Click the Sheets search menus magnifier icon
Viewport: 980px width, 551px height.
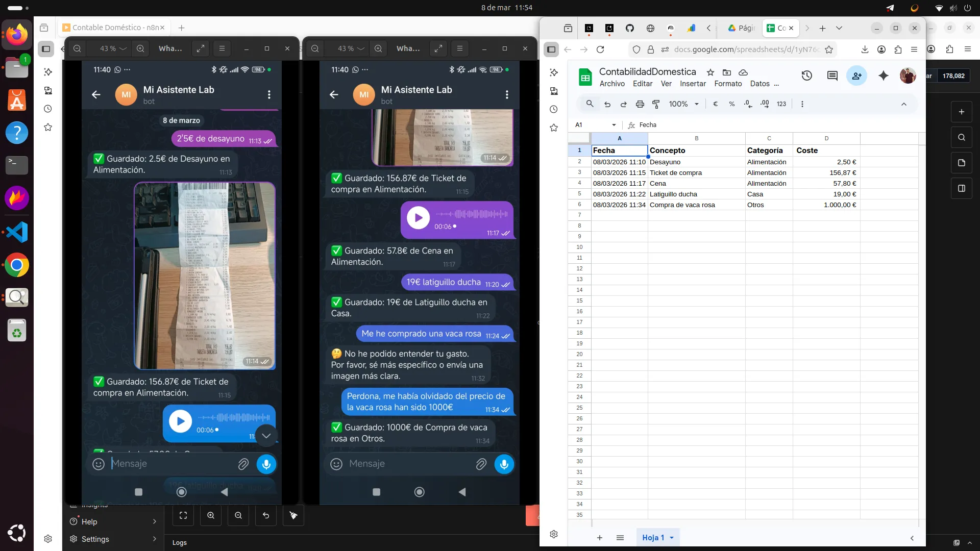590,104
